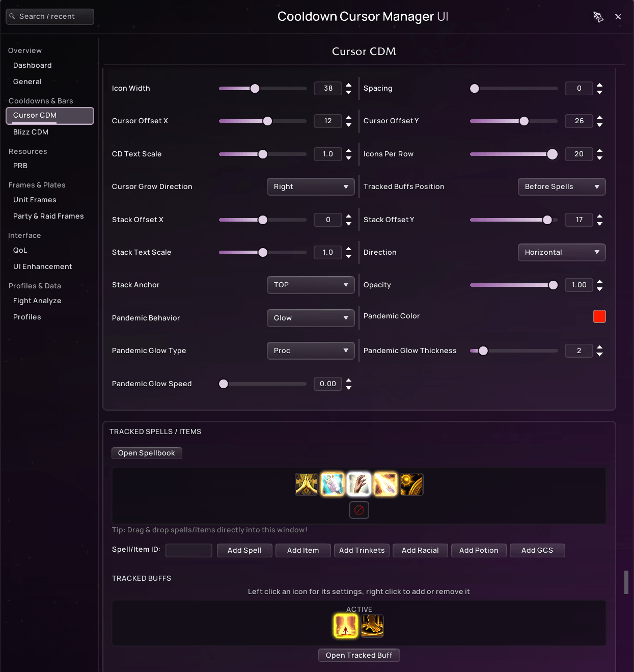634x672 pixels.
Task: Click the Open Tracked Buff button
Action: 359,655
